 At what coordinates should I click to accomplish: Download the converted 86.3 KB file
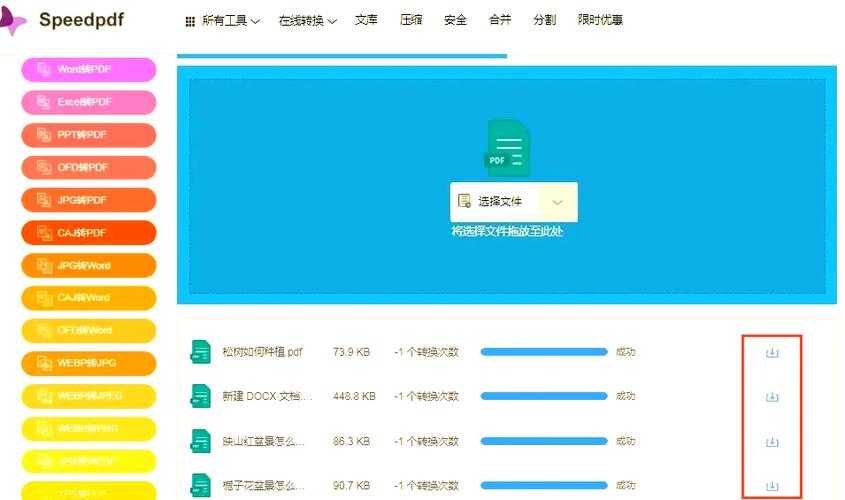pyautogui.click(x=772, y=441)
